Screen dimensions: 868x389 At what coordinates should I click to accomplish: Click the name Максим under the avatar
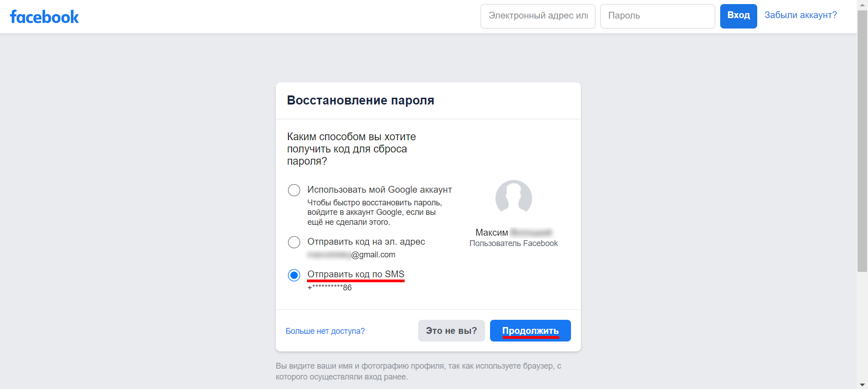492,232
